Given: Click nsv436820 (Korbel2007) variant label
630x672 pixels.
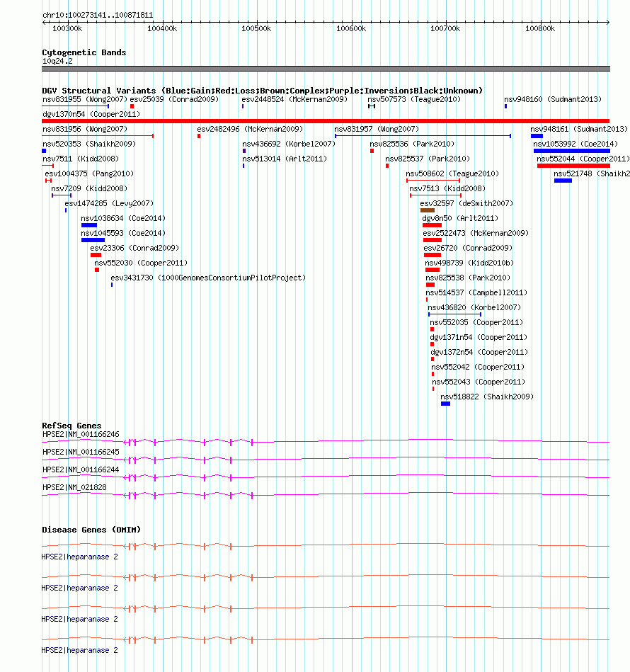Looking at the screenshot, I should pos(474,308).
